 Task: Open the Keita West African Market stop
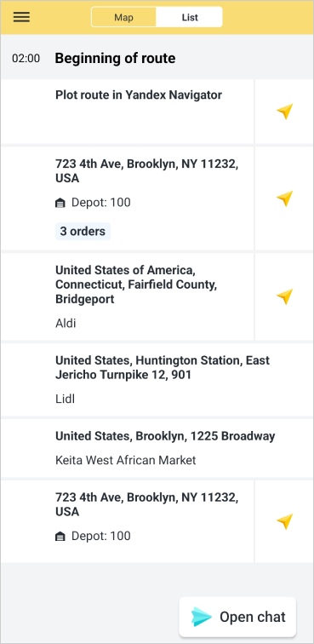coord(157,448)
